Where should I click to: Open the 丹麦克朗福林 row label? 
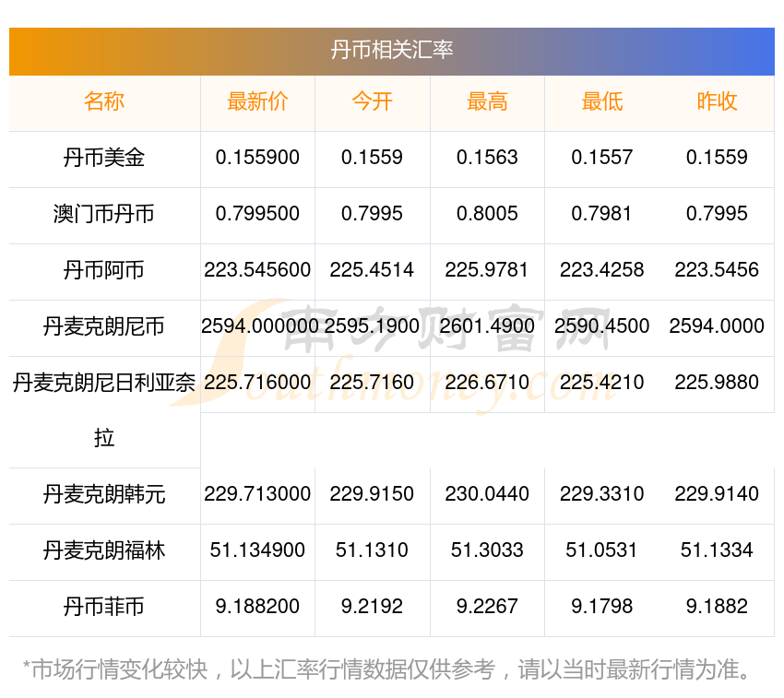click(104, 550)
